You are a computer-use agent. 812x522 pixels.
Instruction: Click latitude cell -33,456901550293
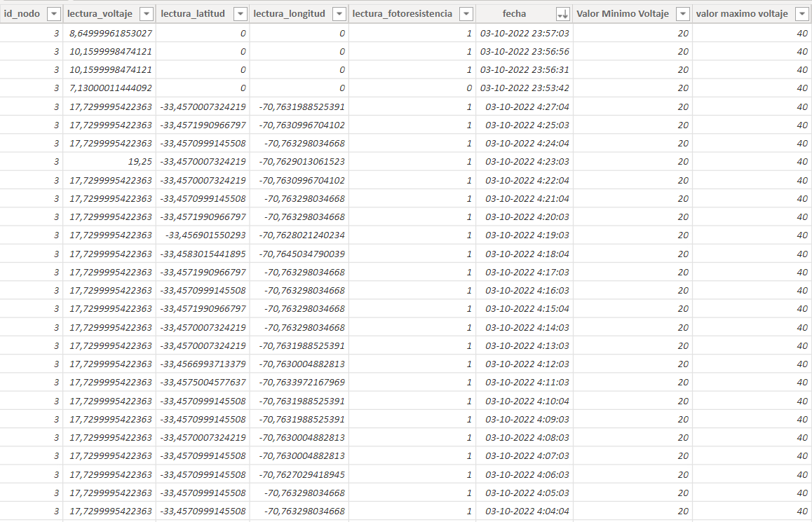pyautogui.click(x=203, y=235)
